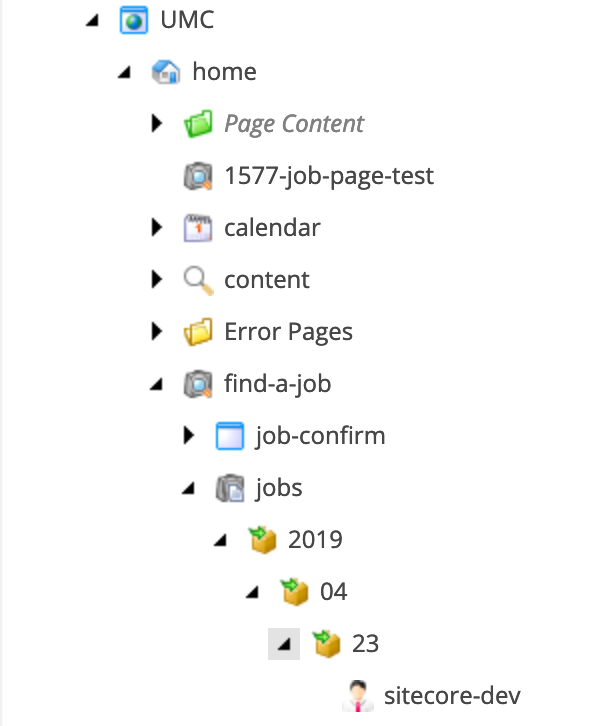Expand the job-confirm node
Viewport: 594px width, 726px height.
pos(188,436)
